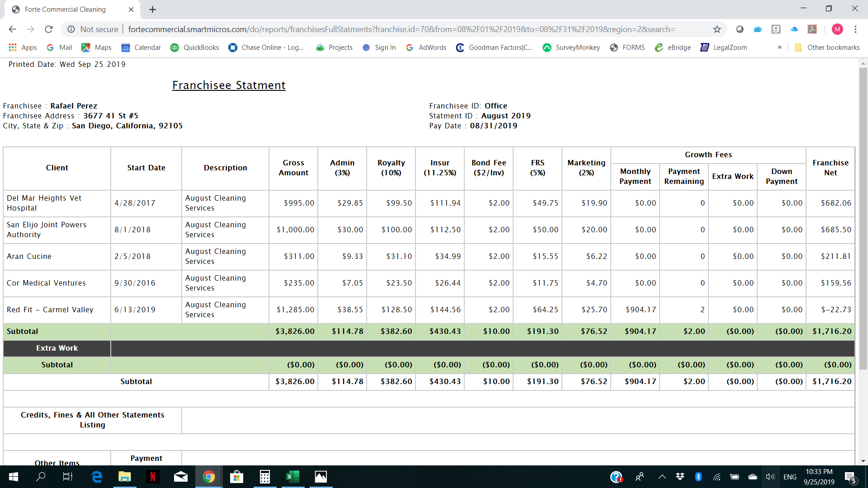Click the Franchisee Statment heading
This screenshot has width=868, height=488.
click(229, 85)
